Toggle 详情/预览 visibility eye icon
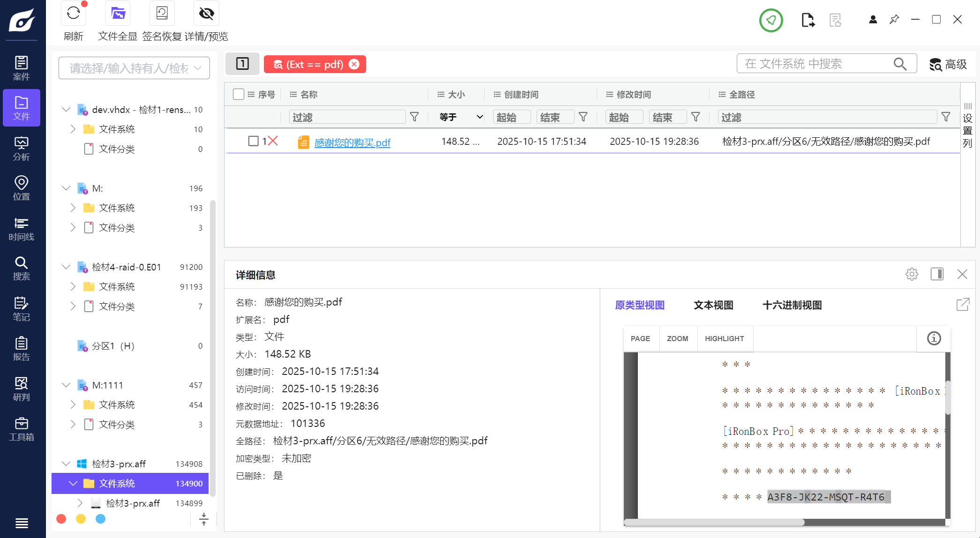980x538 pixels. [x=206, y=13]
